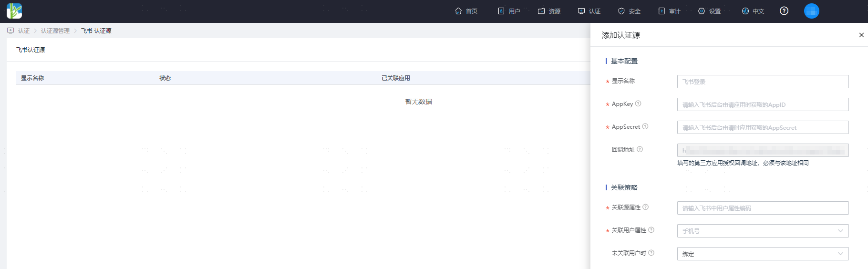Click the AppSecret help tooltip icon

(645, 126)
